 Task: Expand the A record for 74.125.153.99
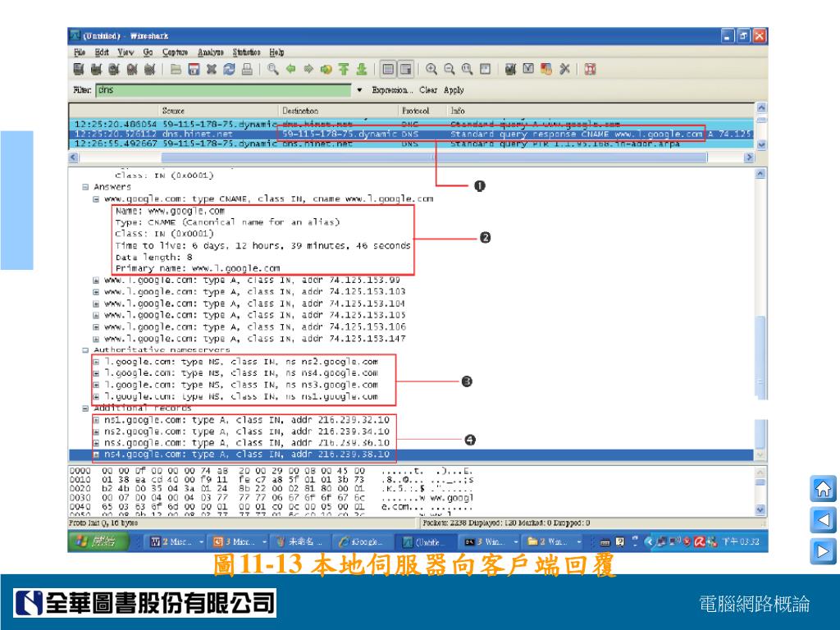96,281
